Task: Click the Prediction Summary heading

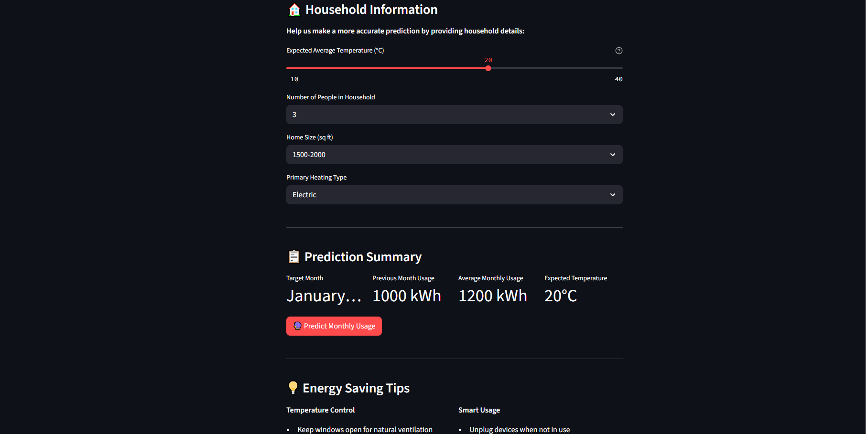Action: (363, 257)
